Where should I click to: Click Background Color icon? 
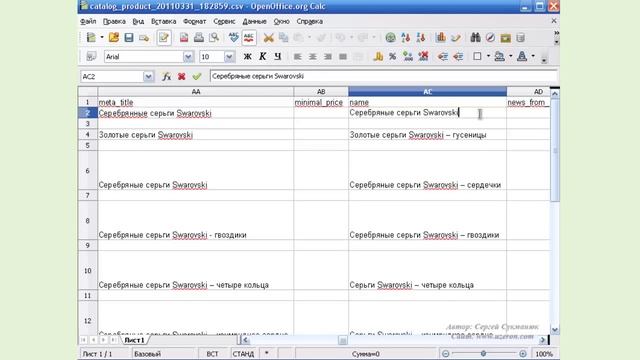tap(499, 56)
